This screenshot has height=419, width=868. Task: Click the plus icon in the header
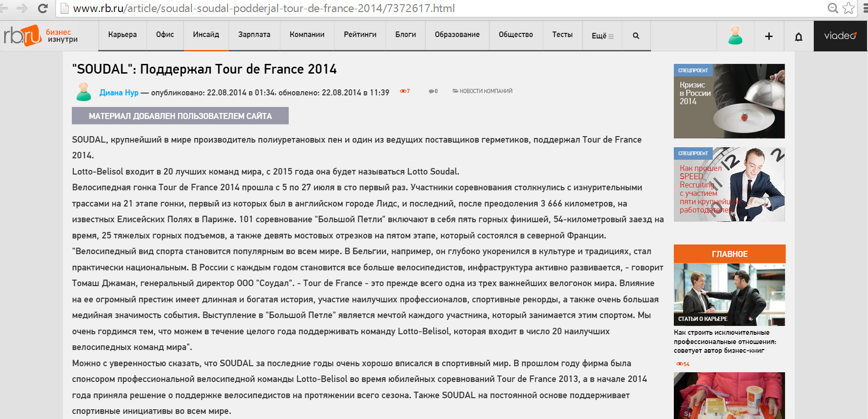[768, 36]
